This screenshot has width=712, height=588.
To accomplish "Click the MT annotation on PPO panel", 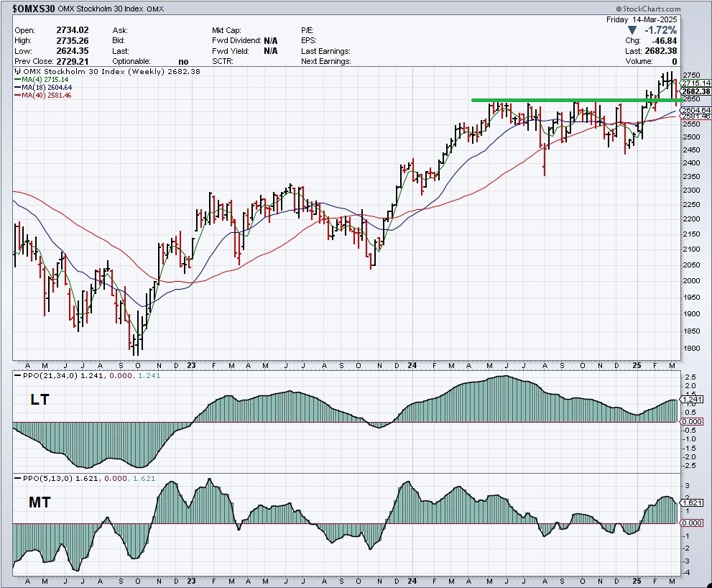I will [40, 502].
